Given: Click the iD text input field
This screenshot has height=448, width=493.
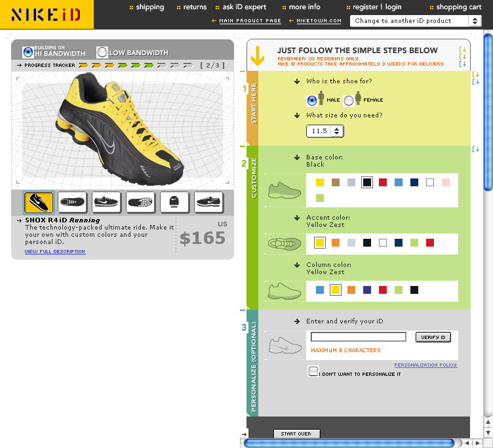Looking at the screenshot, I should tap(359, 337).
